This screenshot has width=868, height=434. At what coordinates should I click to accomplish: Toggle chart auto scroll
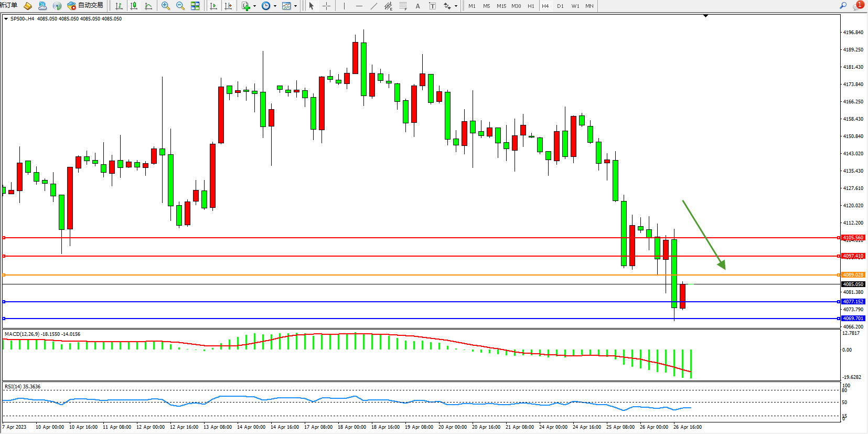213,6
